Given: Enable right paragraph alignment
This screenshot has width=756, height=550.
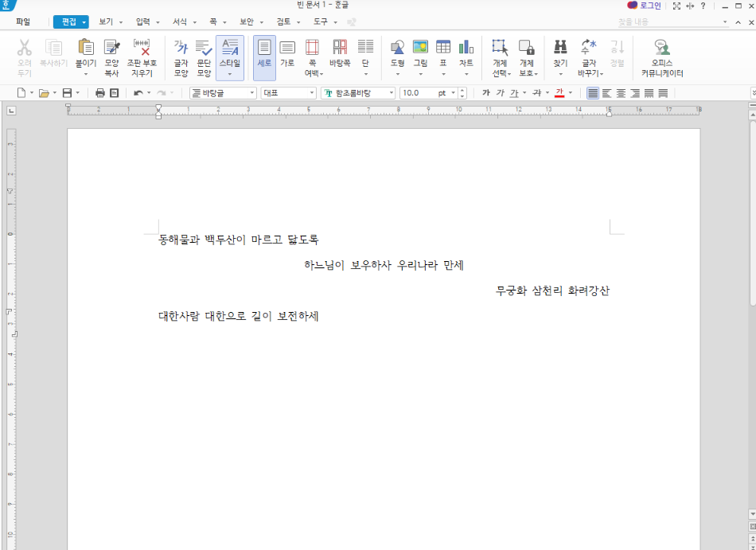Looking at the screenshot, I should coord(635,93).
